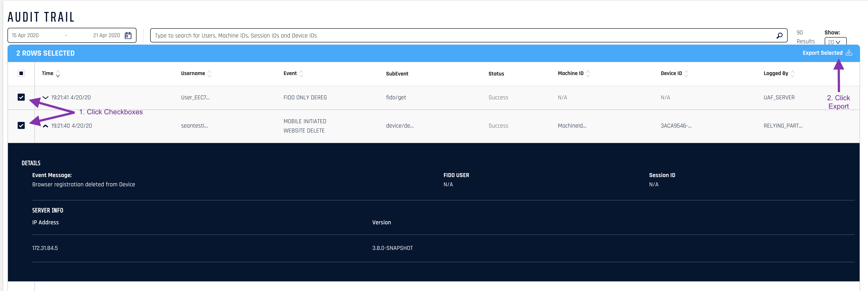Toggle the select-all header checkbox

click(x=21, y=73)
